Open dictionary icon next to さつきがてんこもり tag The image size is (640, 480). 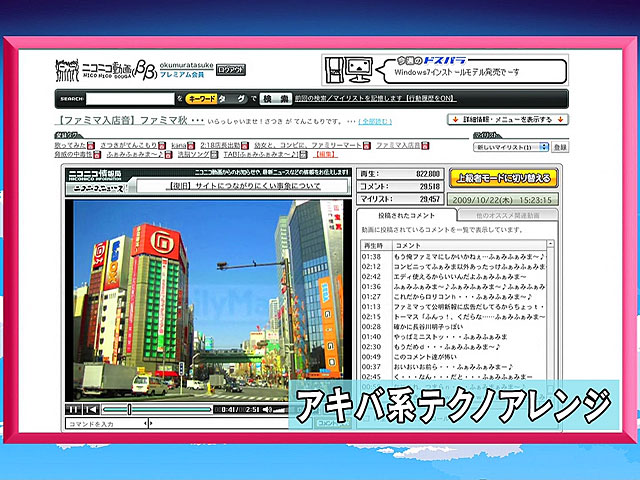[162, 146]
